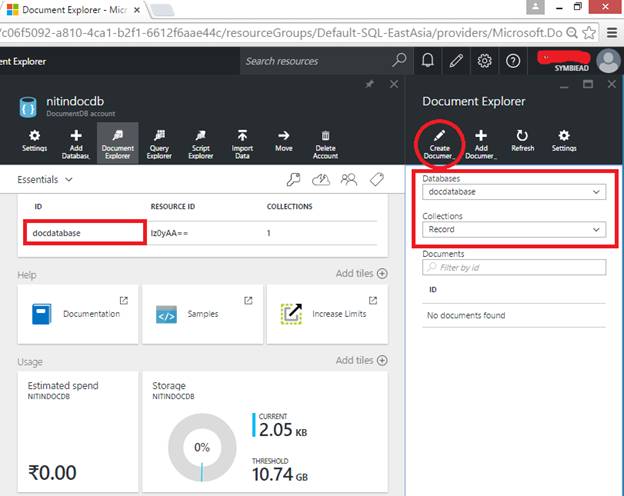Click the browser address bar URL
Image resolution: width=624 pixels, height=496 pixels.
[281, 33]
